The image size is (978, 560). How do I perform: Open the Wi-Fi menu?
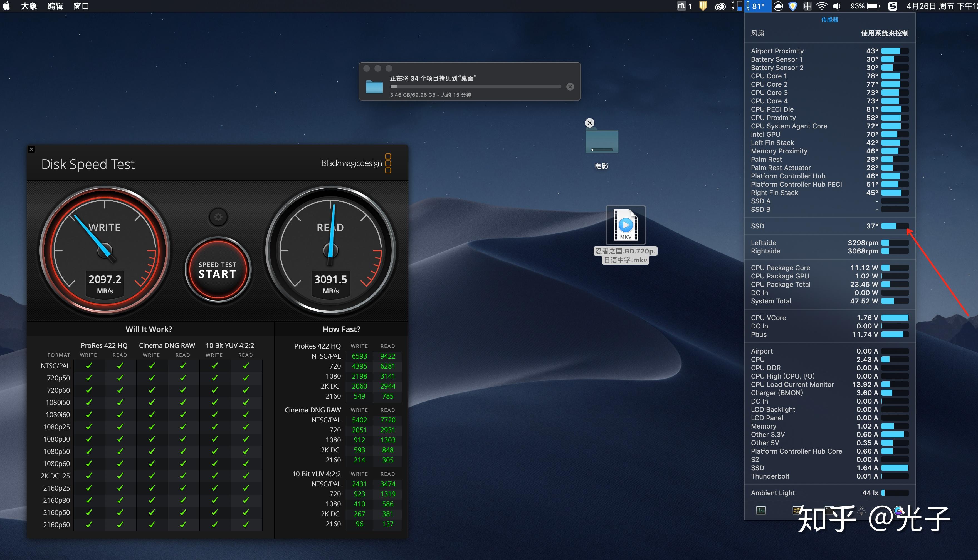tap(822, 6)
